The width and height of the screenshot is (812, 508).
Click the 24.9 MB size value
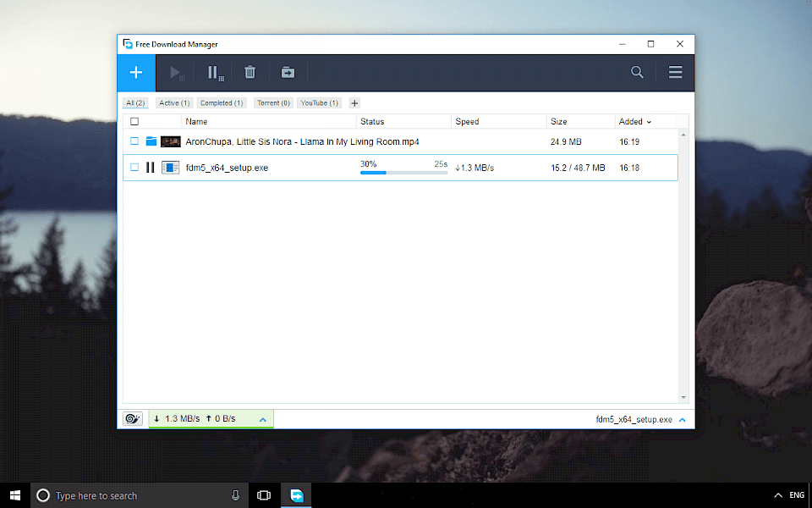tap(566, 141)
